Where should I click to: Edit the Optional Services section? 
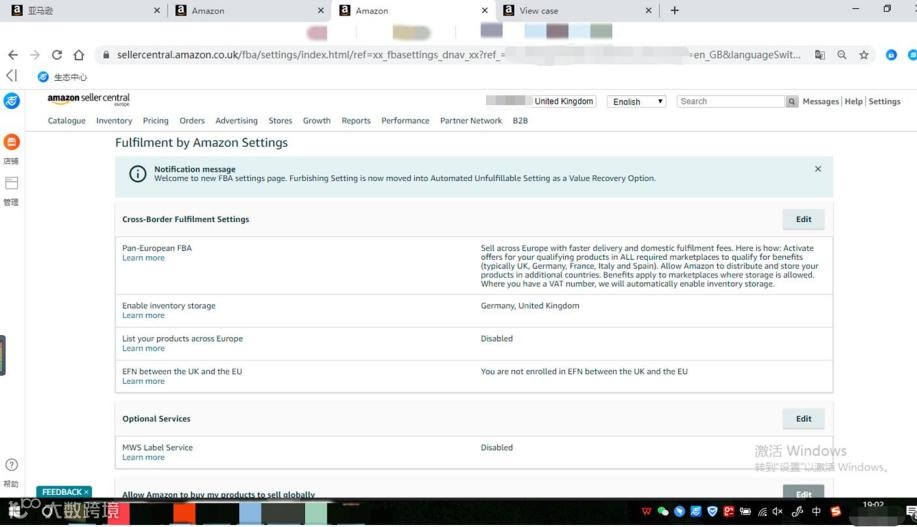point(804,419)
